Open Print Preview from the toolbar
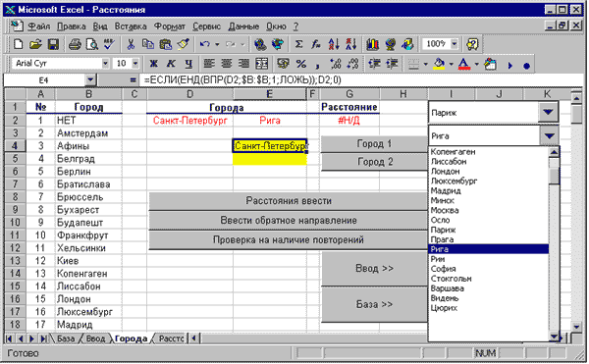 click(92, 44)
